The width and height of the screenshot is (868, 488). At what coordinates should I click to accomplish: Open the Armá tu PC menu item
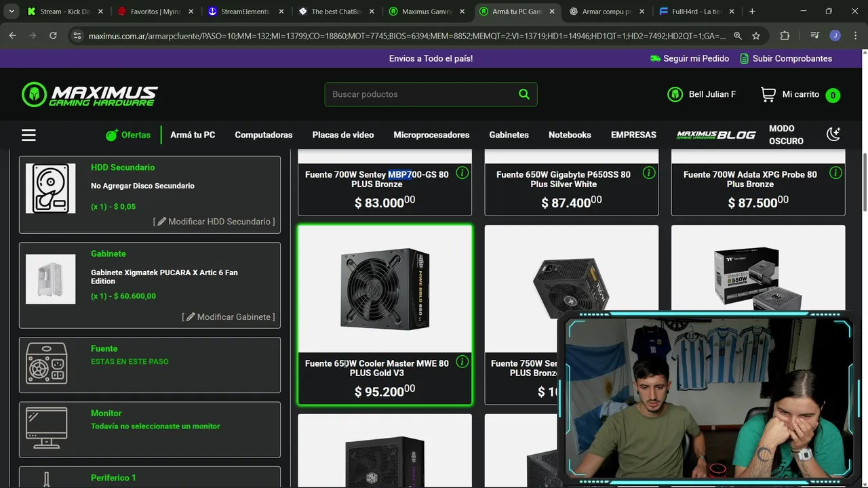pos(193,135)
